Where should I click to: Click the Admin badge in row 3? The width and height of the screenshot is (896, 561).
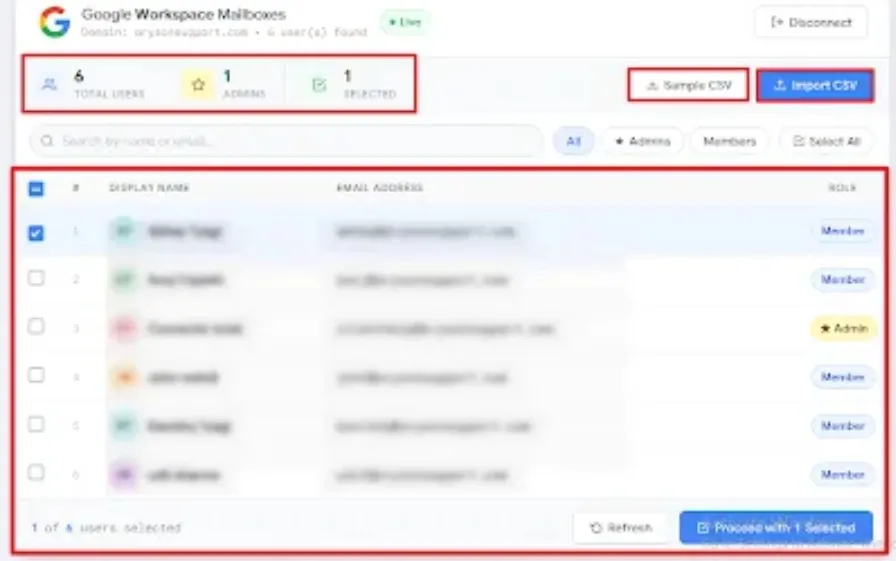coord(843,328)
